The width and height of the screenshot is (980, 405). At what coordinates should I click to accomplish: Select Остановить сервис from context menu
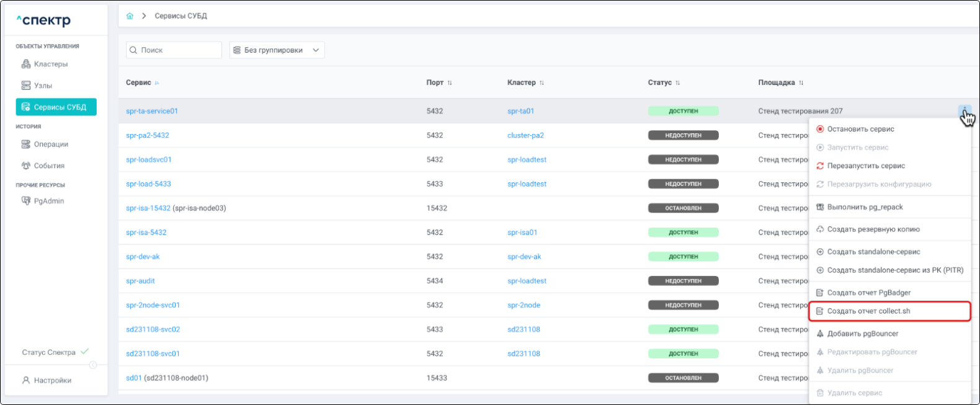click(860, 129)
